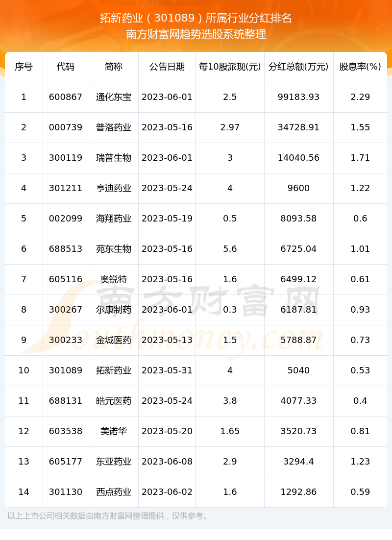
Task: Click the '序号' column header
Action: pos(24,67)
